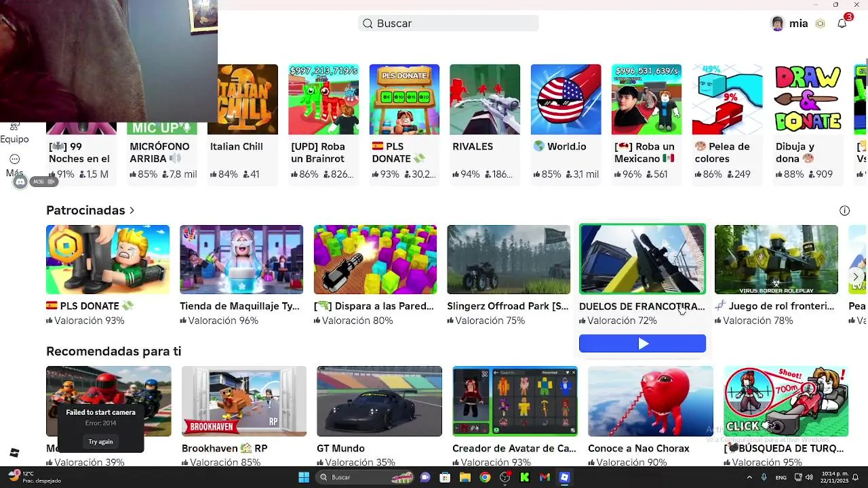Click the Brookhaven RP title text
The width and height of the screenshot is (868, 488).
pyautogui.click(x=224, y=449)
